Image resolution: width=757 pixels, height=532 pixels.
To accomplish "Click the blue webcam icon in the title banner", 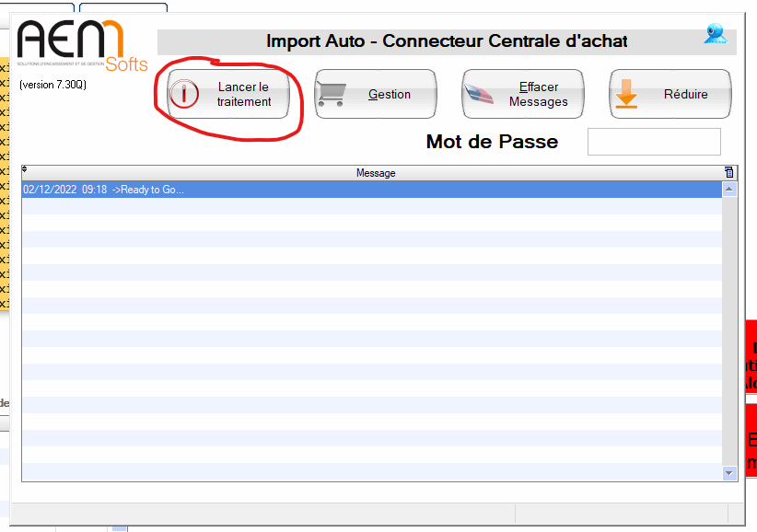I will [x=715, y=35].
